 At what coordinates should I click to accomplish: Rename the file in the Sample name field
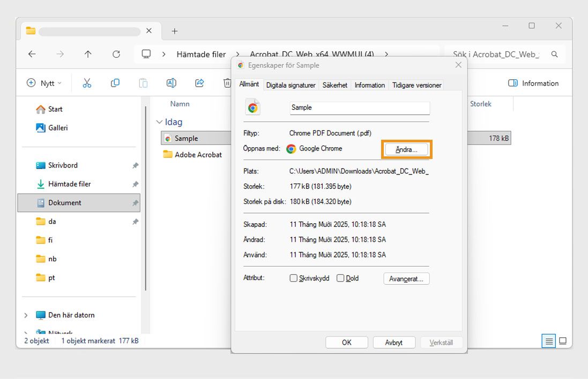coord(359,108)
